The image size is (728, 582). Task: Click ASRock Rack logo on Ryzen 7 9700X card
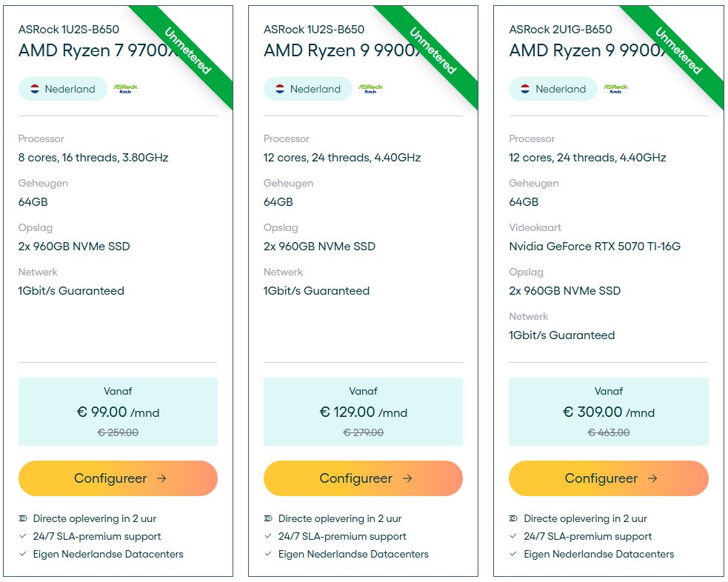125,89
